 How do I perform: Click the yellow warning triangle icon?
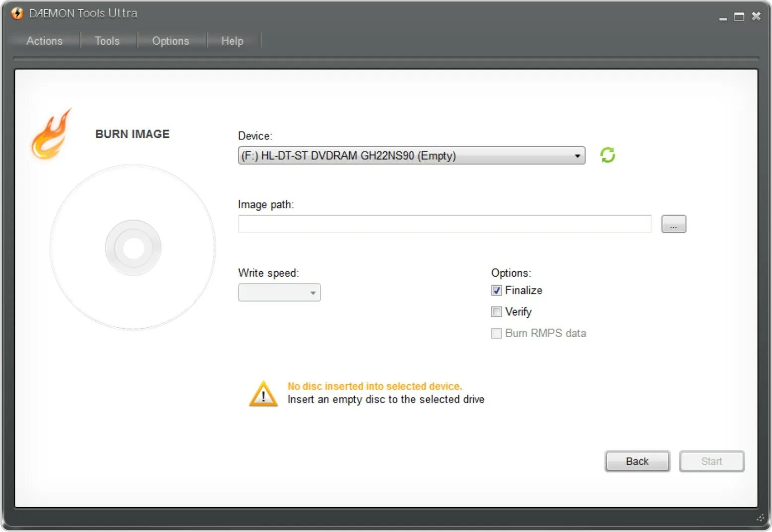(x=263, y=394)
